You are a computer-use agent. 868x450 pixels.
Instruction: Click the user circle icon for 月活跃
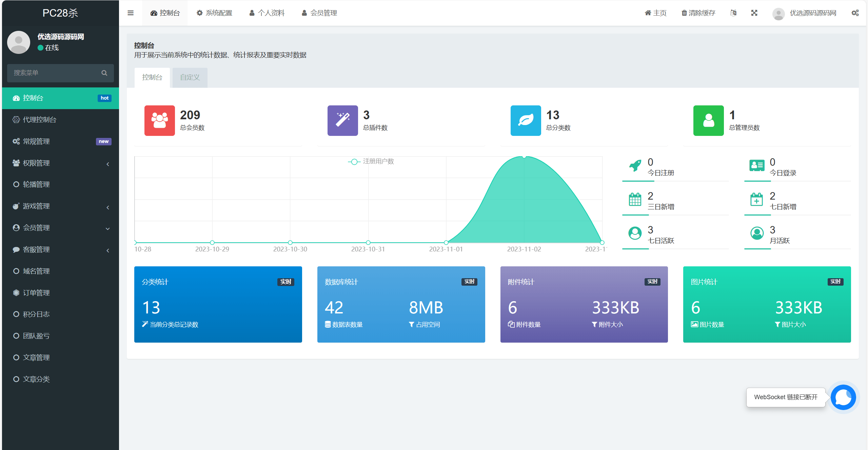[757, 233]
